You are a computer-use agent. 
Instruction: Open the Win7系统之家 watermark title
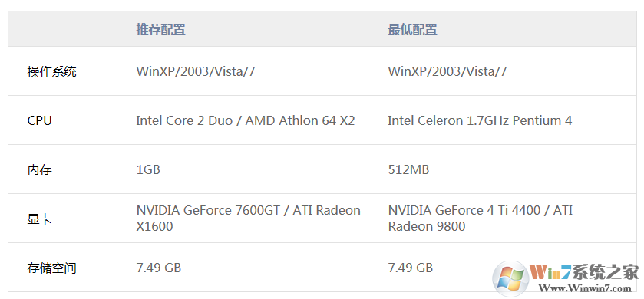coord(584,272)
